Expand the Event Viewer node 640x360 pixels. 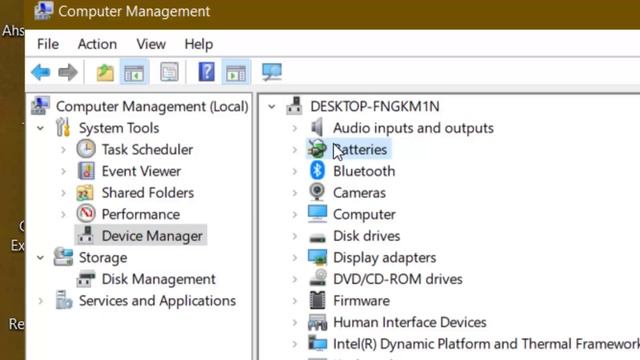coord(63,171)
